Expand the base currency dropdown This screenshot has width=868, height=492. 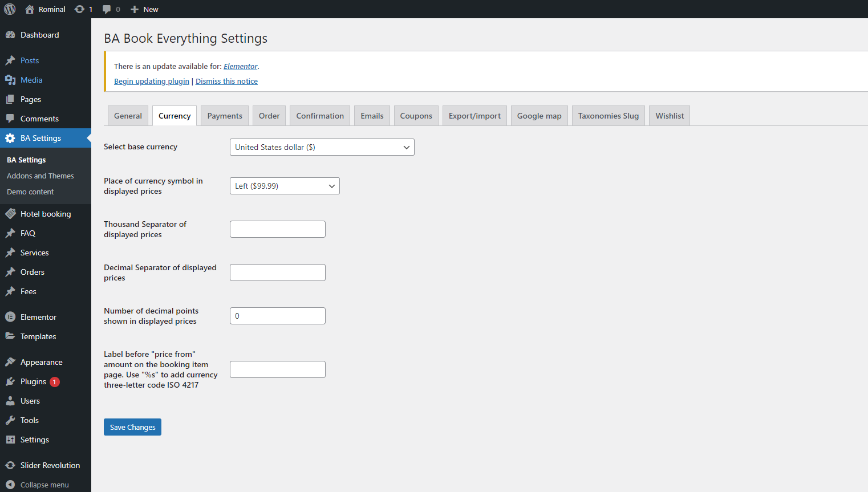(x=322, y=147)
